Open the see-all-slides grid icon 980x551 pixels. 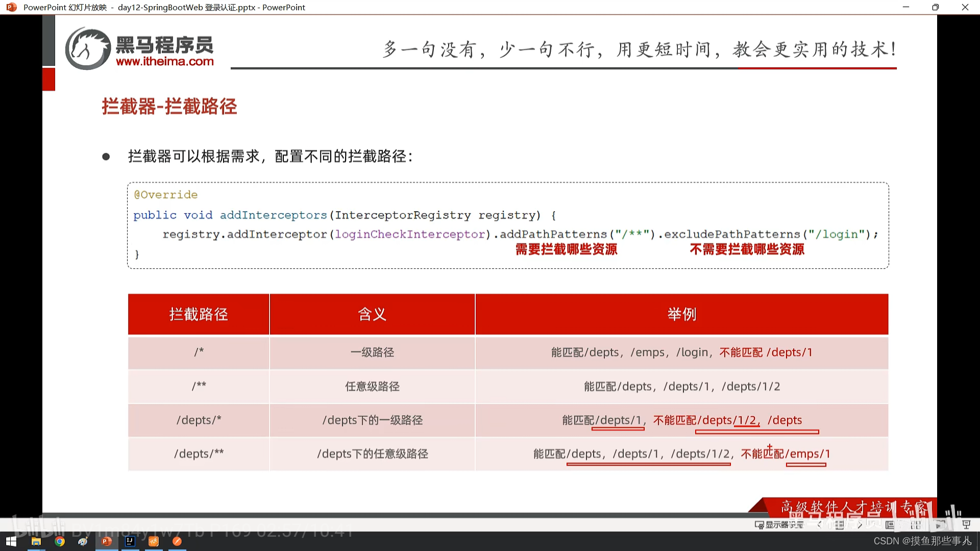[840, 524]
